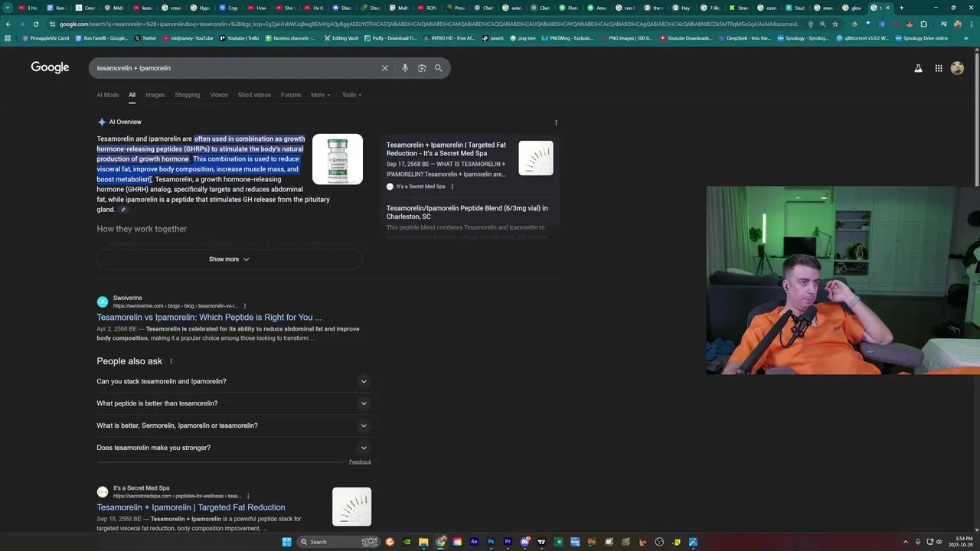This screenshot has width=980, height=551.
Task: Open the Tools dropdown
Action: tap(351, 95)
